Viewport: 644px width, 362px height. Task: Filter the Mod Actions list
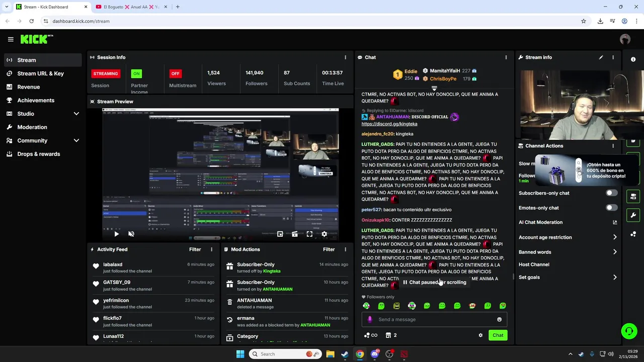pos(329,249)
